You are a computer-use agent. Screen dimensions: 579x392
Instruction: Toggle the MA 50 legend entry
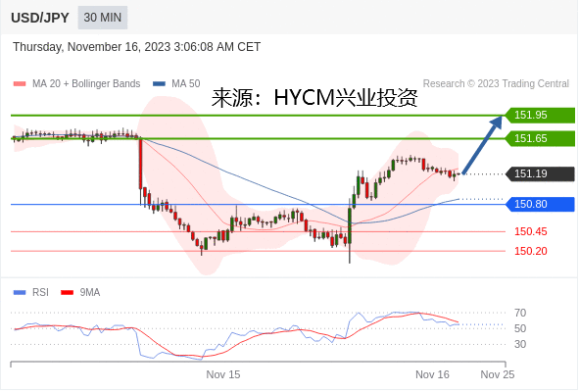click(177, 84)
